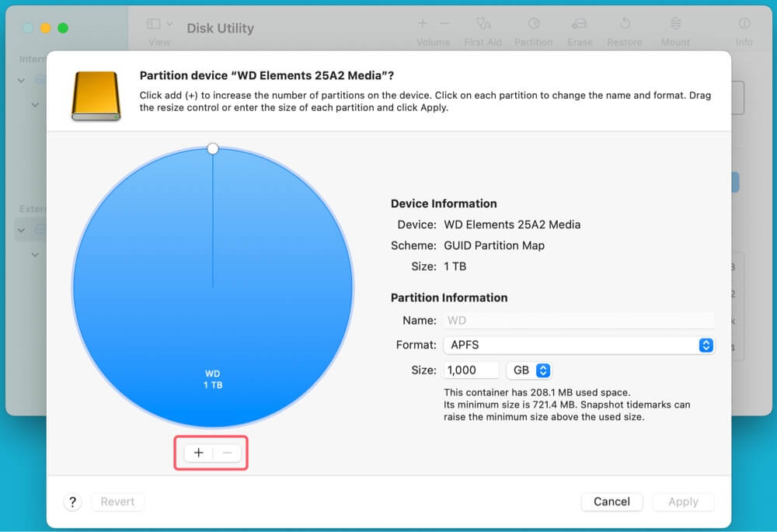The height and width of the screenshot is (532, 777).
Task: Click the Revert button
Action: [x=117, y=502]
